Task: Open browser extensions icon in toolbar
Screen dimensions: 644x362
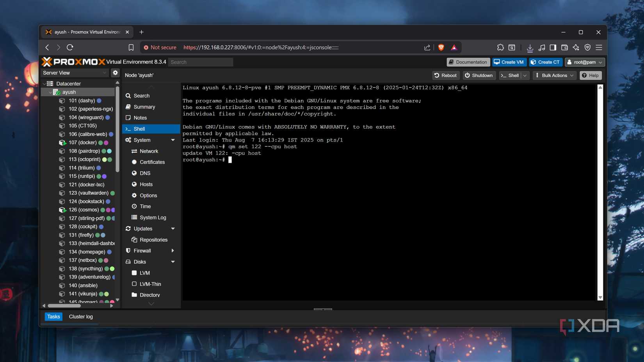Action: click(x=500, y=47)
